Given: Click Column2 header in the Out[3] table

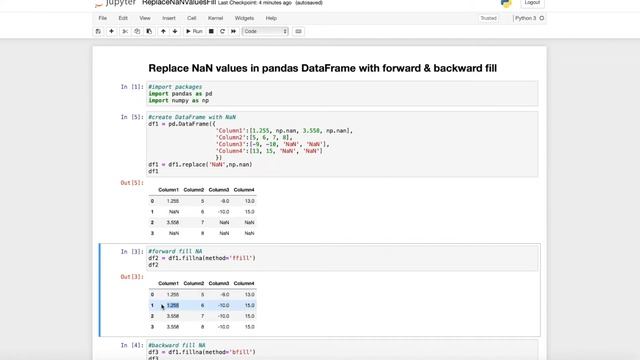Looking at the screenshot, I should 193,283.
